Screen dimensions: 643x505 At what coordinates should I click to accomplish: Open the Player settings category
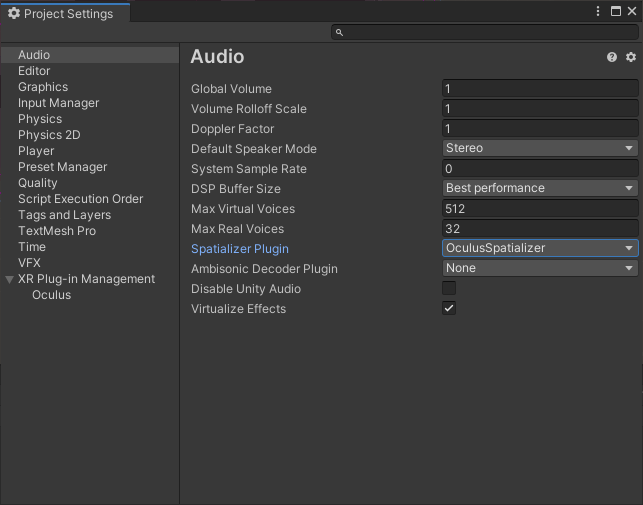36,151
